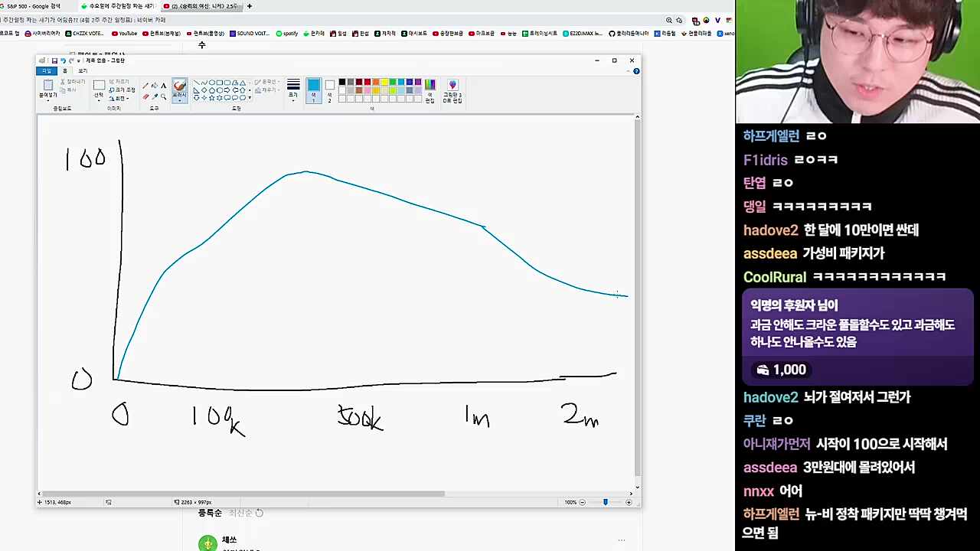Open the shape Fill dropdown
Image resolution: width=980 pixels, height=551 pixels.
pos(267,90)
